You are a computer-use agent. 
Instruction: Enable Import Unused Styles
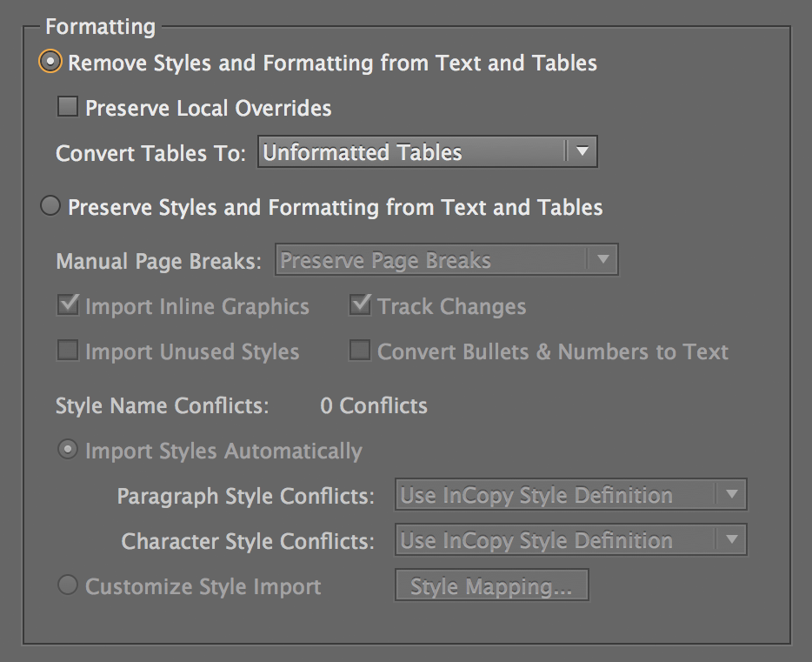point(66,350)
